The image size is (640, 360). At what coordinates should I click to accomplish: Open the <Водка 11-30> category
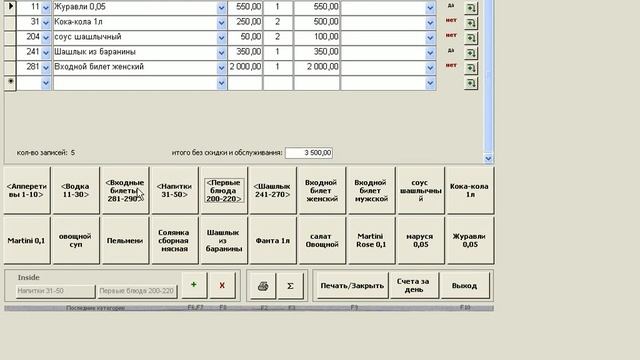point(76,190)
